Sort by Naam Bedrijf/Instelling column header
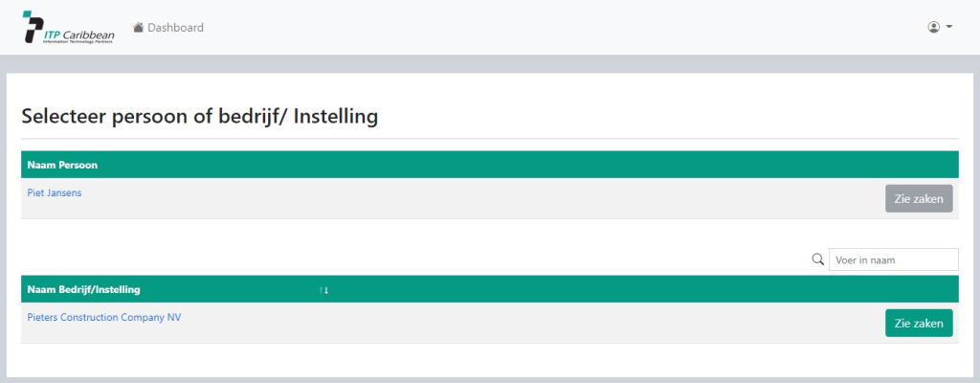 (x=84, y=289)
